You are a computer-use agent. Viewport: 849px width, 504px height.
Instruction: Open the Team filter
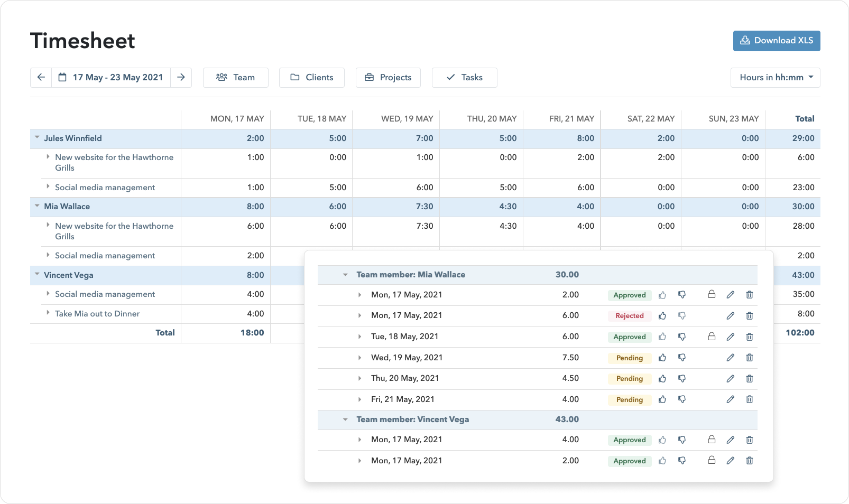pos(236,78)
